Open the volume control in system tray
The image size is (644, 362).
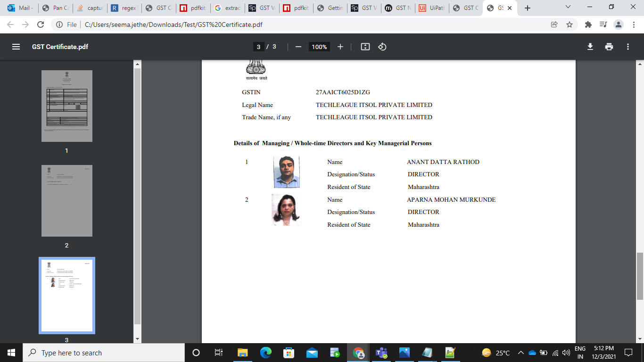[x=566, y=353]
